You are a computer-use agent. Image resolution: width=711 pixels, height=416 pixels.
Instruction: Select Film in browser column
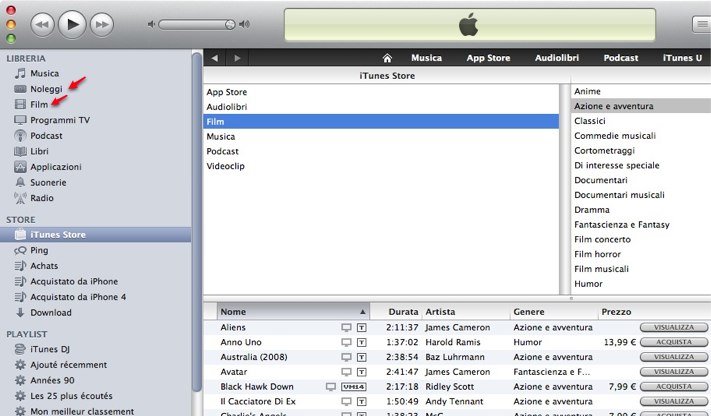pos(381,122)
